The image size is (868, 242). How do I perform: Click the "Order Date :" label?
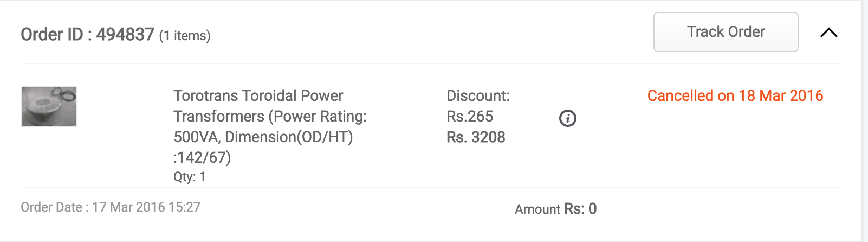point(54,207)
